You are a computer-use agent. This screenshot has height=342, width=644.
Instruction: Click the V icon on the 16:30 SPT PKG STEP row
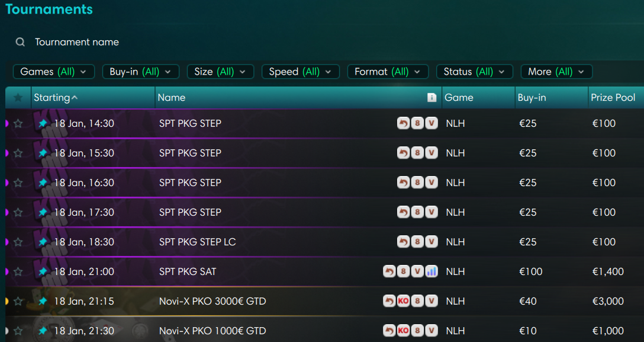pyautogui.click(x=432, y=183)
